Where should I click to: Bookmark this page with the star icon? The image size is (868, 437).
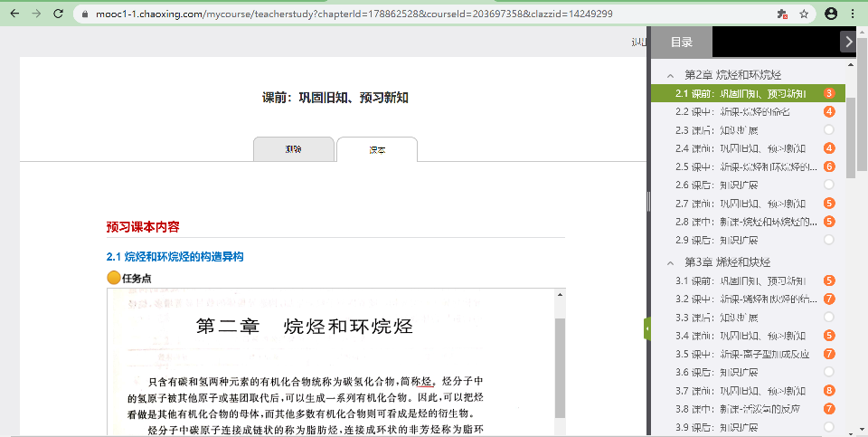[x=803, y=14]
